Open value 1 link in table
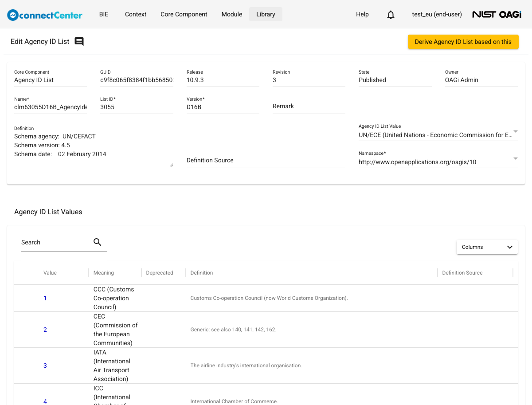Image resolution: width=532 pixels, height=405 pixels. (45, 298)
